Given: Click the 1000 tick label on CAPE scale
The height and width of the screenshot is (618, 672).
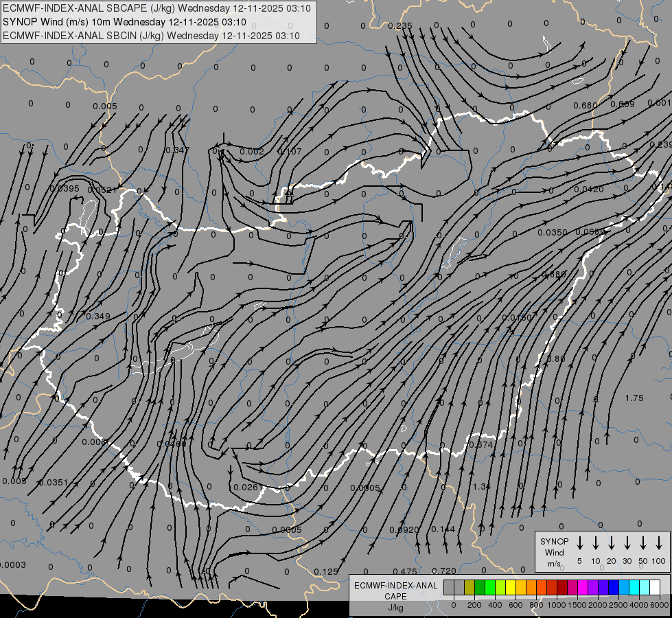Looking at the screenshot, I should (557, 605).
